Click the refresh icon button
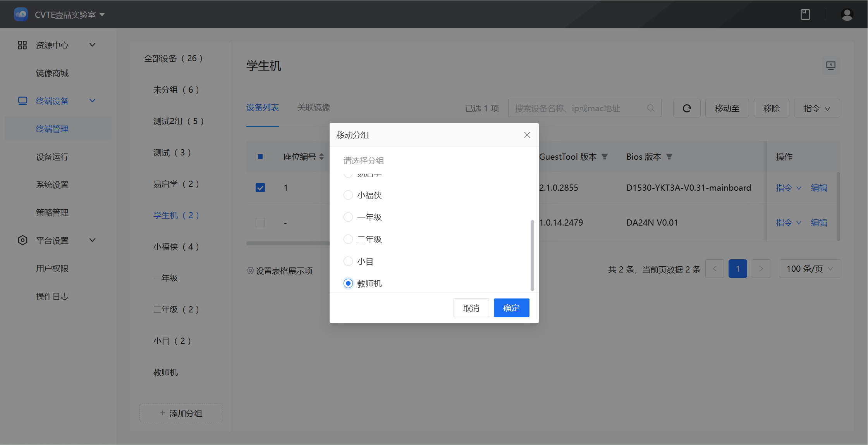Image resolution: width=868 pixels, height=445 pixels. (686, 109)
